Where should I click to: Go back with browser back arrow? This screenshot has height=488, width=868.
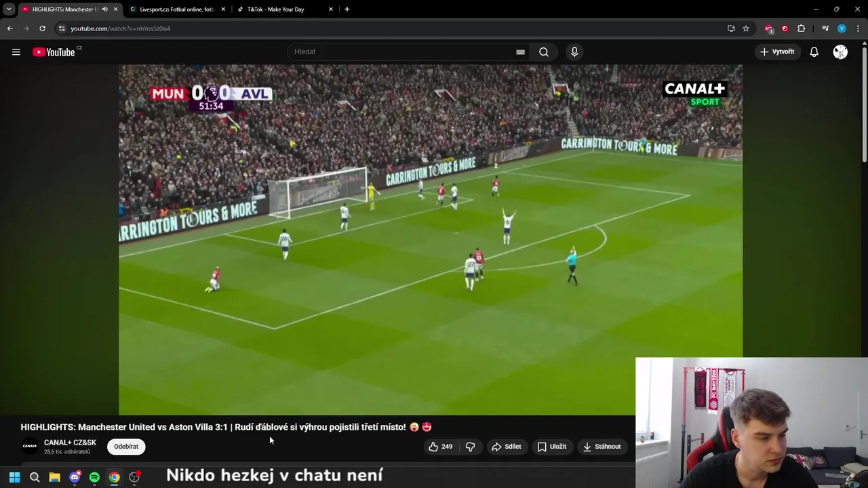(x=9, y=28)
